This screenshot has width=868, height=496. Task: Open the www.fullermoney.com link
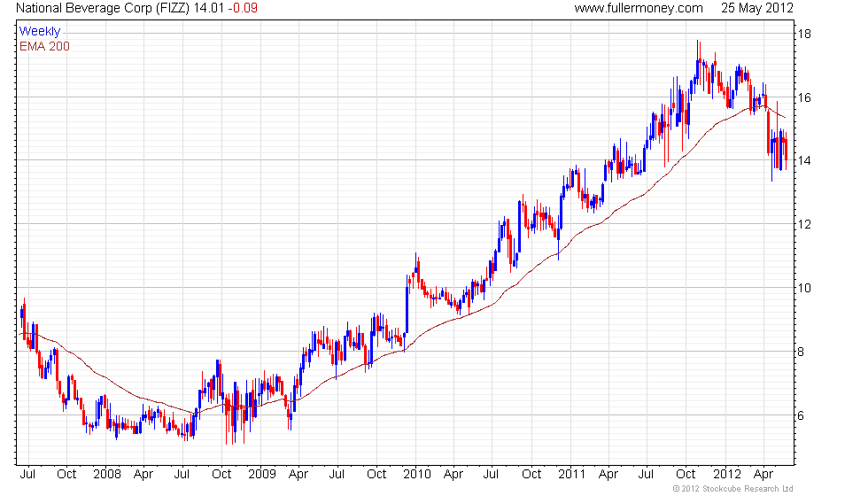[639, 8]
